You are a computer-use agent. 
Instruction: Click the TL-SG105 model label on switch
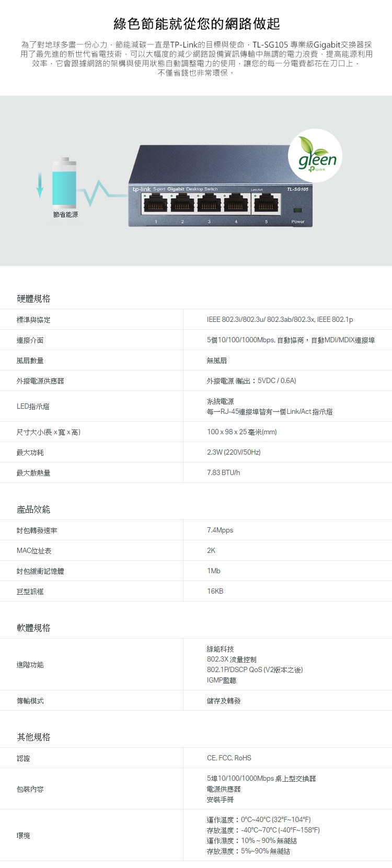click(x=297, y=189)
